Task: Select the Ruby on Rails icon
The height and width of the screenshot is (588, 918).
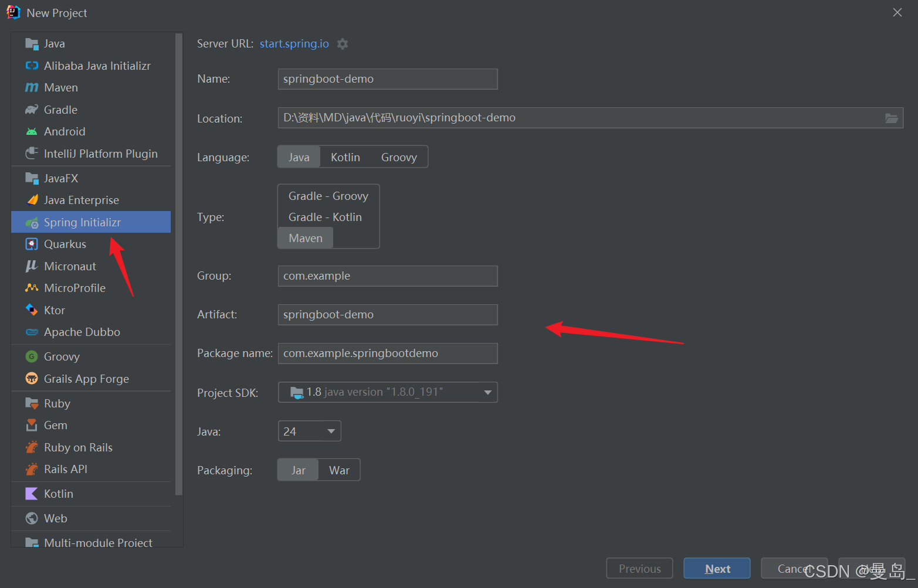Action: pos(32,447)
